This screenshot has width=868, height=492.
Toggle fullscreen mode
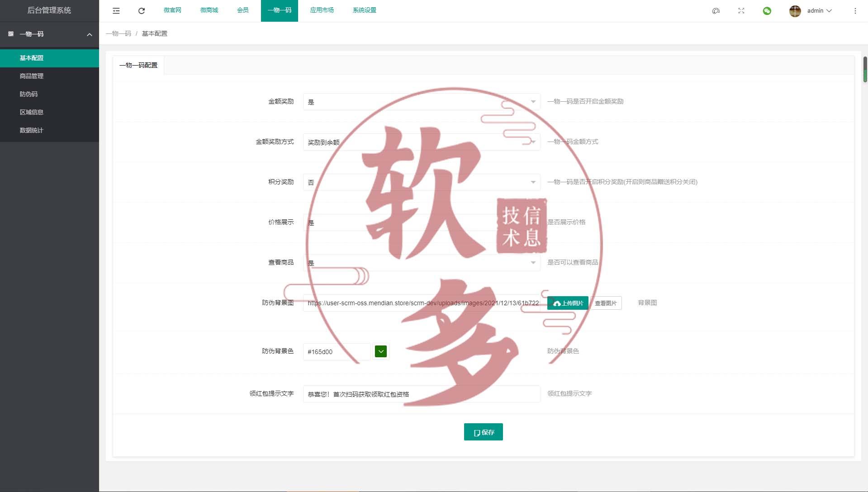[x=741, y=10]
